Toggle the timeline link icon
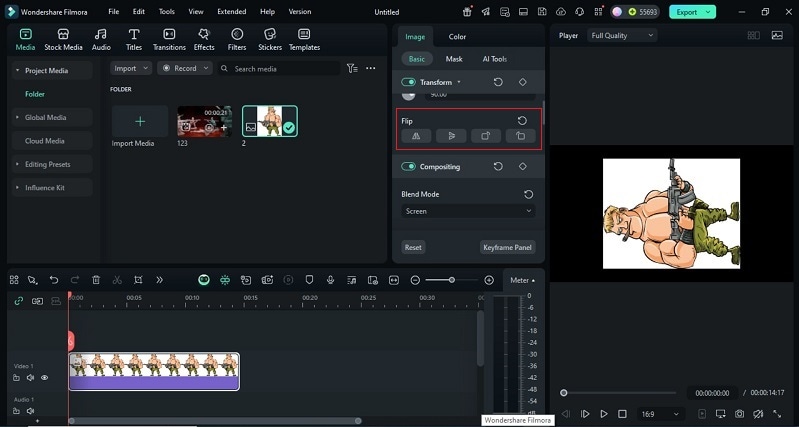799x427 pixels. point(18,301)
